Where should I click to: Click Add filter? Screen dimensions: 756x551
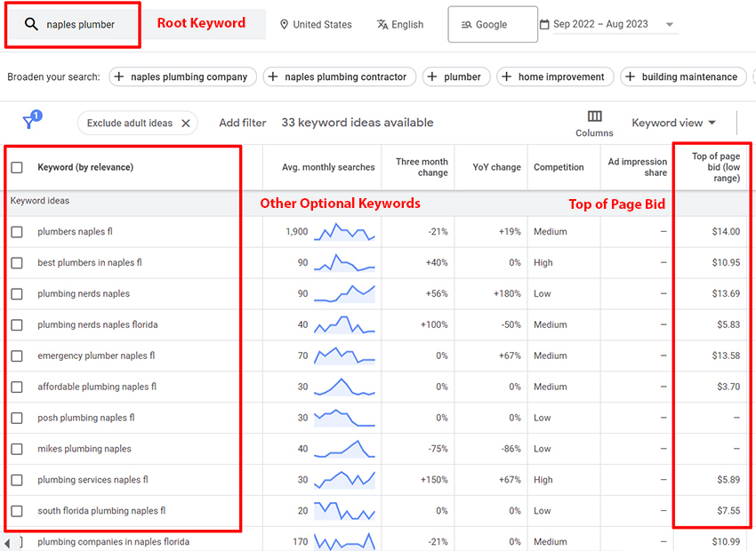point(243,123)
